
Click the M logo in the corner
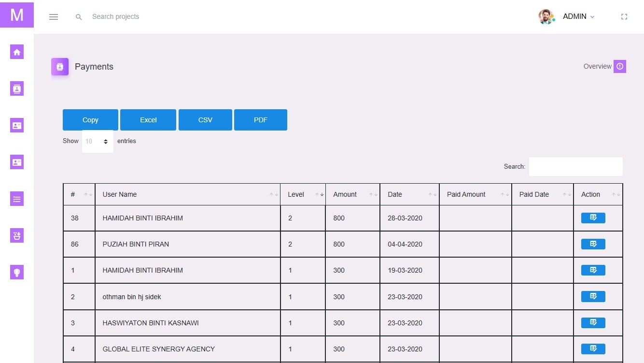click(x=17, y=15)
